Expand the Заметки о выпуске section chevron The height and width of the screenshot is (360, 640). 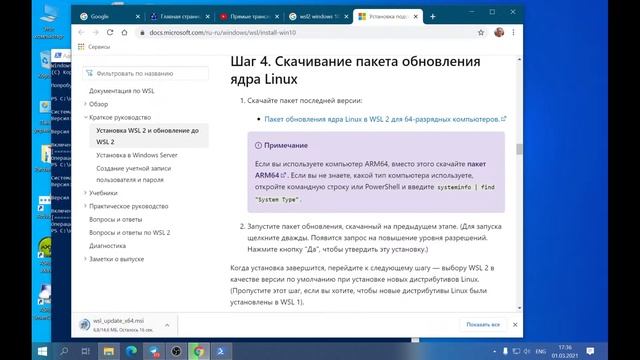(85, 259)
